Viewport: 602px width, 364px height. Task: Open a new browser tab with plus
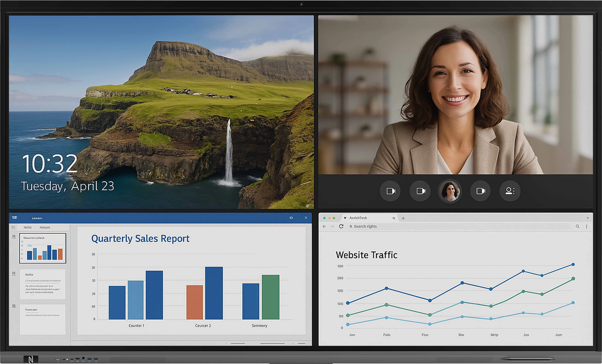(403, 218)
